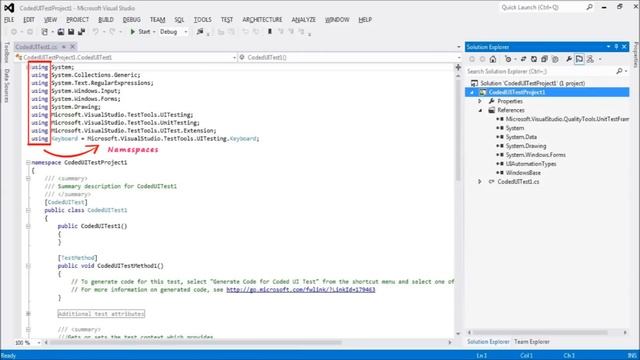Toggle Preview Selected Items in Solution Explorer

click(579, 60)
